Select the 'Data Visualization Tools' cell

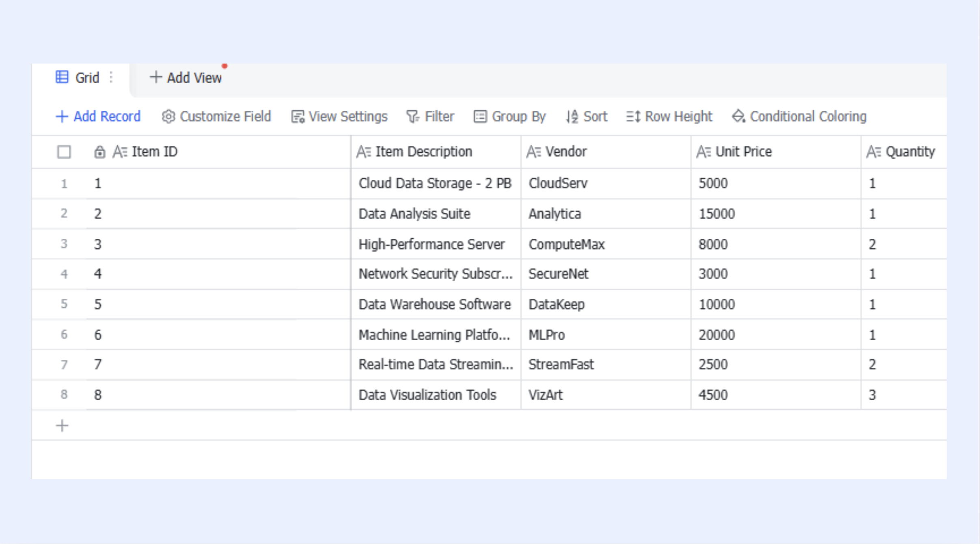pos(436,395)
